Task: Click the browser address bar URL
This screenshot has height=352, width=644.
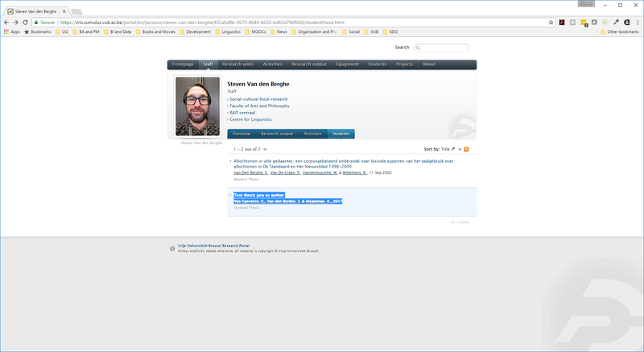Action: 202,23
